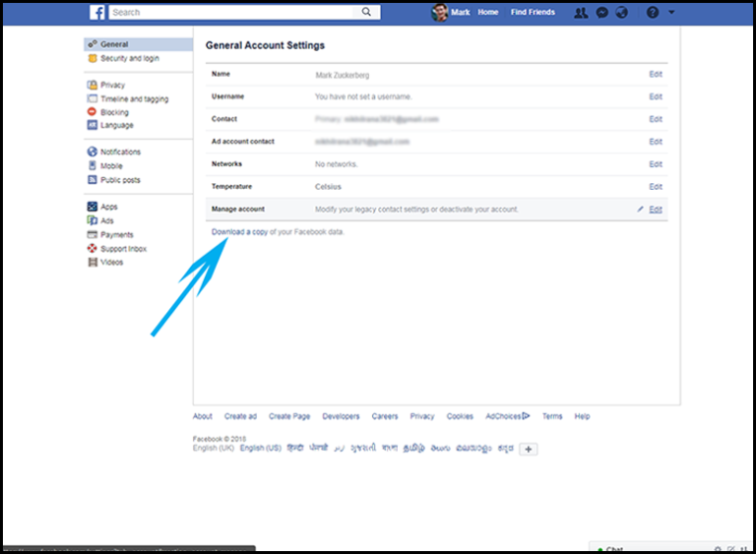Open the notifications globe icon
Viewport: 756px width, 554px height.
pos(622,13)
